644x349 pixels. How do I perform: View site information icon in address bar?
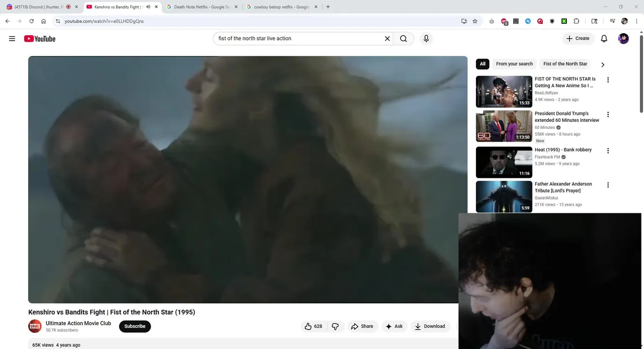pos(58,21)
